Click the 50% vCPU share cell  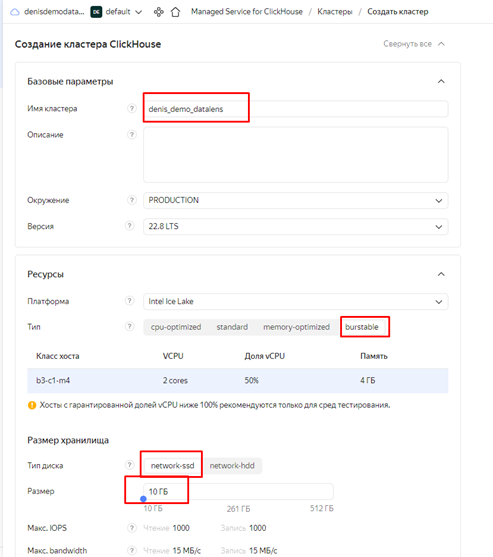click(251, 380)
